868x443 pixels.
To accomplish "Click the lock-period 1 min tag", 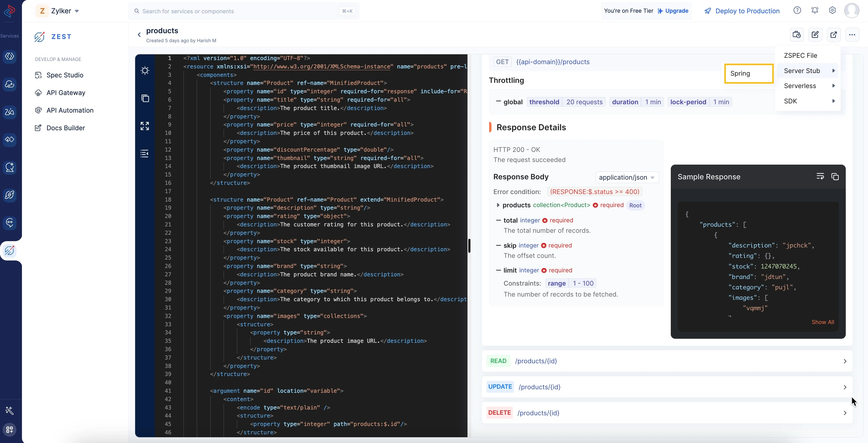I will (x=700, y=102).
